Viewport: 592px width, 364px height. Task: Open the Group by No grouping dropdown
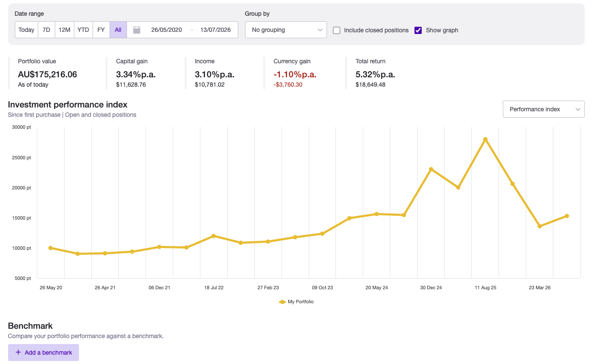(286, 30)
